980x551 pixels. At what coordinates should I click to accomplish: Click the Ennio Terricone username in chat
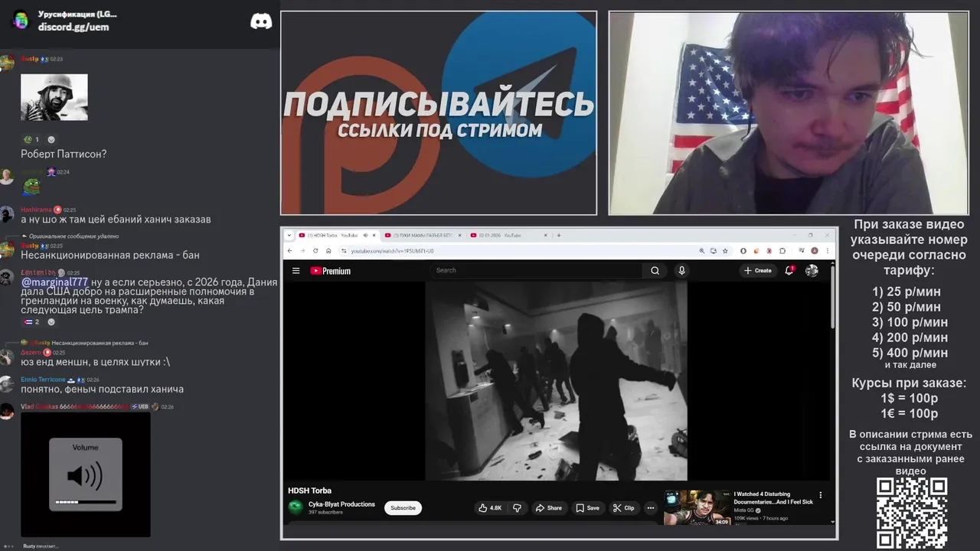[43, 380]
